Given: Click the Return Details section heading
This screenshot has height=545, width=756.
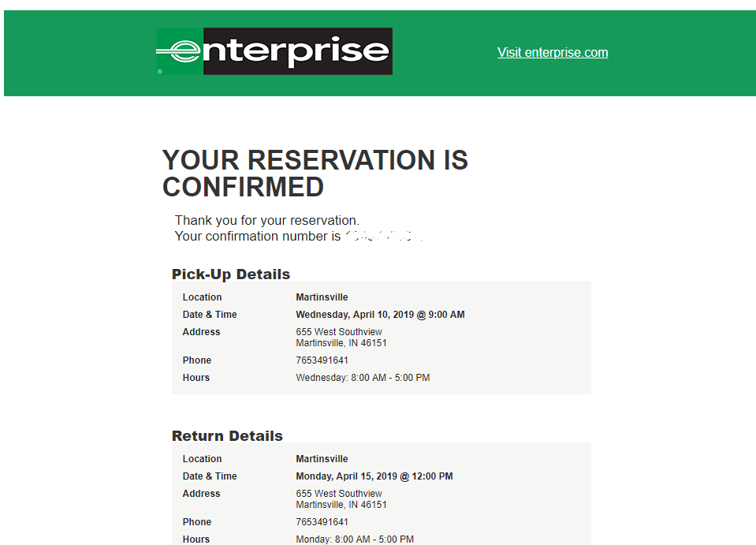Looking at the screenshot, I should coord(227,435).
